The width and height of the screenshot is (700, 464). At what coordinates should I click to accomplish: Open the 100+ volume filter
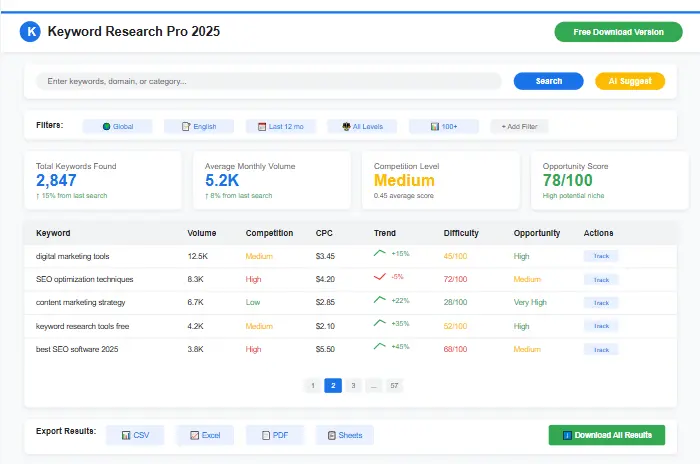443,127
